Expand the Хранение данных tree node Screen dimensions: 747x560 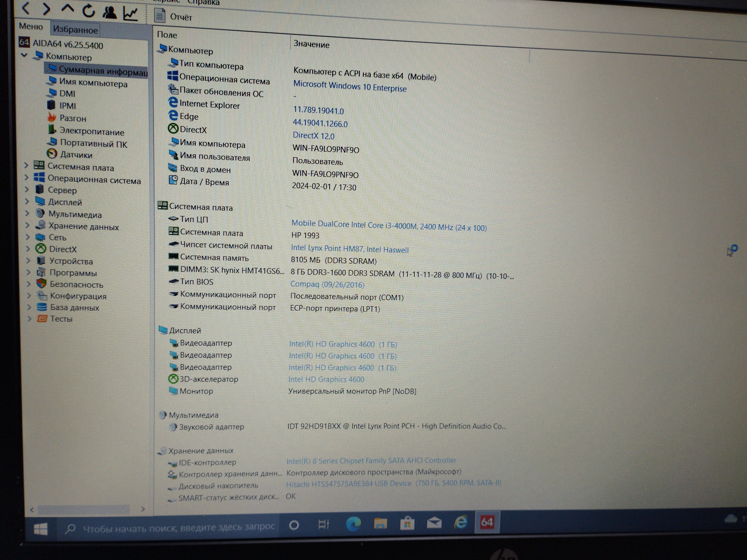27,225
